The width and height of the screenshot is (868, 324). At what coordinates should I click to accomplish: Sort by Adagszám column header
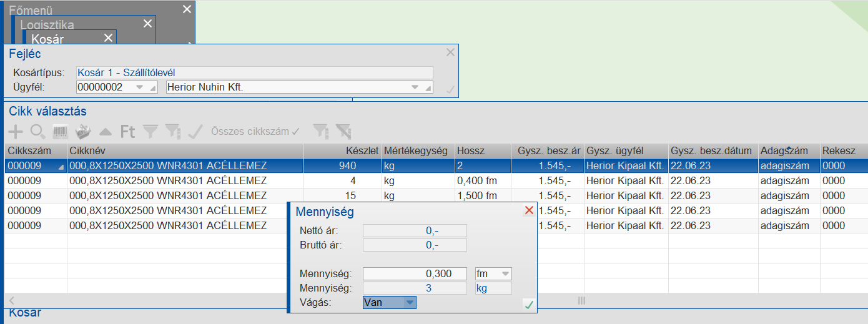(789, 150)
